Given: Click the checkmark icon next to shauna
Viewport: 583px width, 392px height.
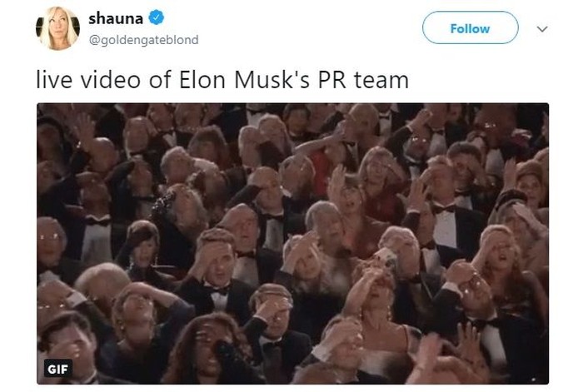Looking at the screenshot, I should [157, 17].
